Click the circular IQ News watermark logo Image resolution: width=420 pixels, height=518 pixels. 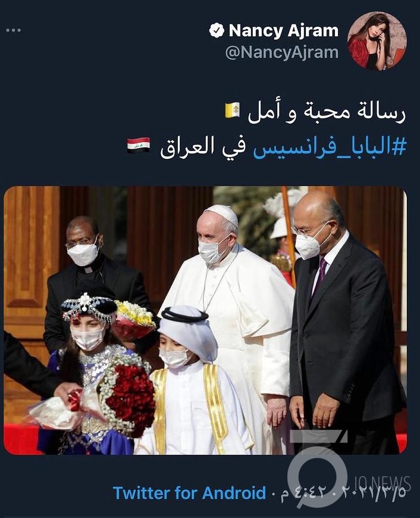316,469
